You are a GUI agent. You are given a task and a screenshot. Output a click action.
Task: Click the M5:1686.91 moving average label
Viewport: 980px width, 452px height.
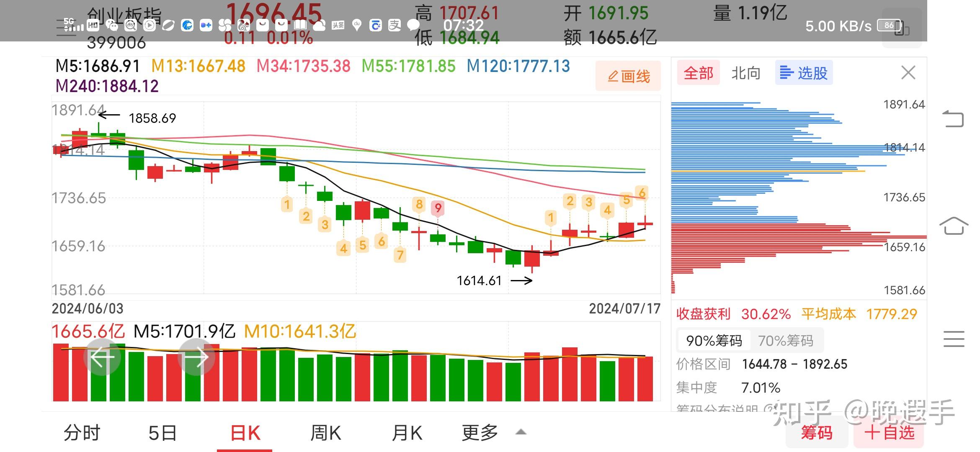tap(98, 66)
